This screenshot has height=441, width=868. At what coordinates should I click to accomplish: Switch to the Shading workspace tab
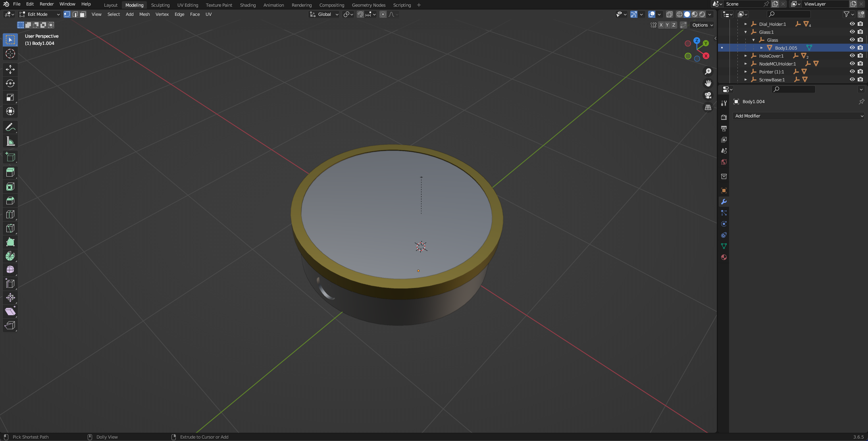(x=248, y=5)
